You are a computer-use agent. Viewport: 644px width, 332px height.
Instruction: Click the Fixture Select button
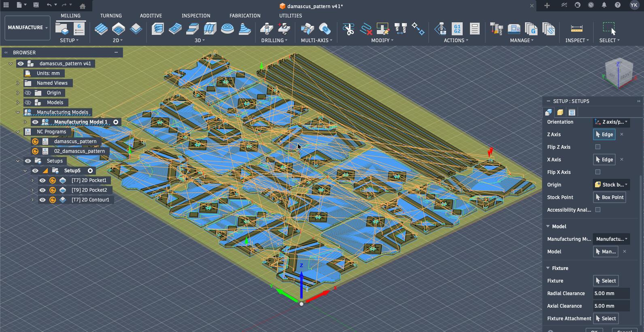pos(606,281)
